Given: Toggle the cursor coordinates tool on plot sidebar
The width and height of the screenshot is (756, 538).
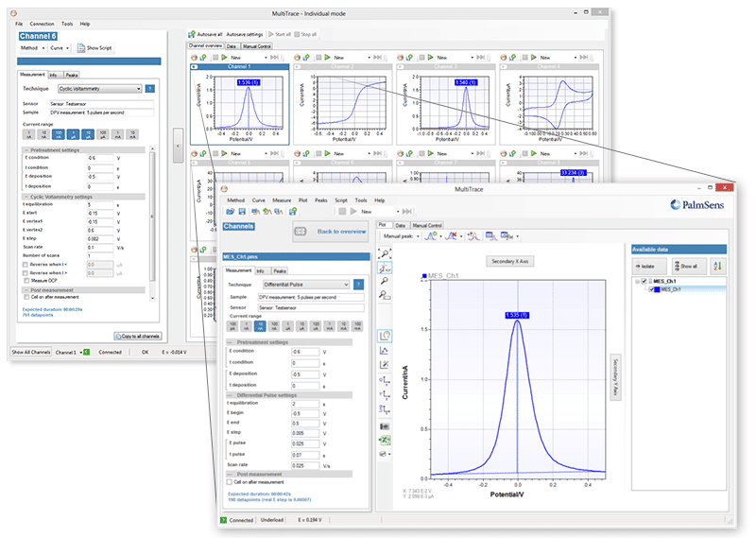Looking at the screenshot, I should tap(385, 336).
